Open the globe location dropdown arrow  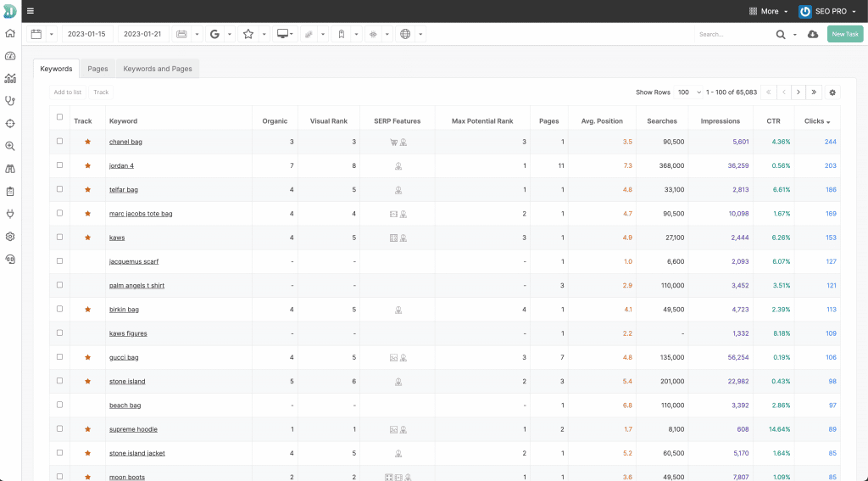[x=420, y=34]
